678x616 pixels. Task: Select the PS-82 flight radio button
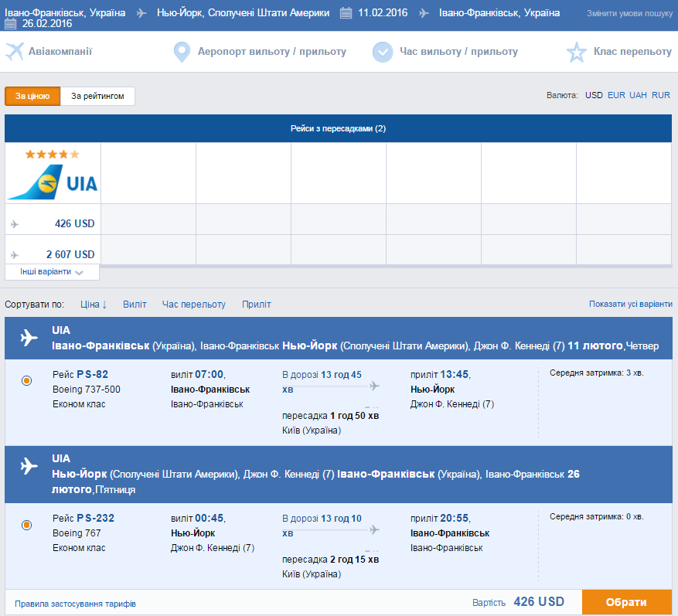27,380
